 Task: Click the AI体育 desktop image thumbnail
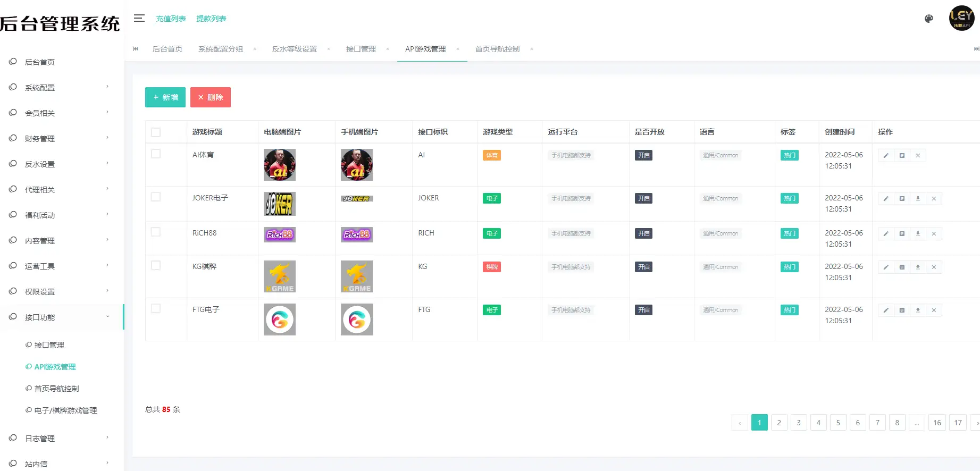[x=280, y=165]
